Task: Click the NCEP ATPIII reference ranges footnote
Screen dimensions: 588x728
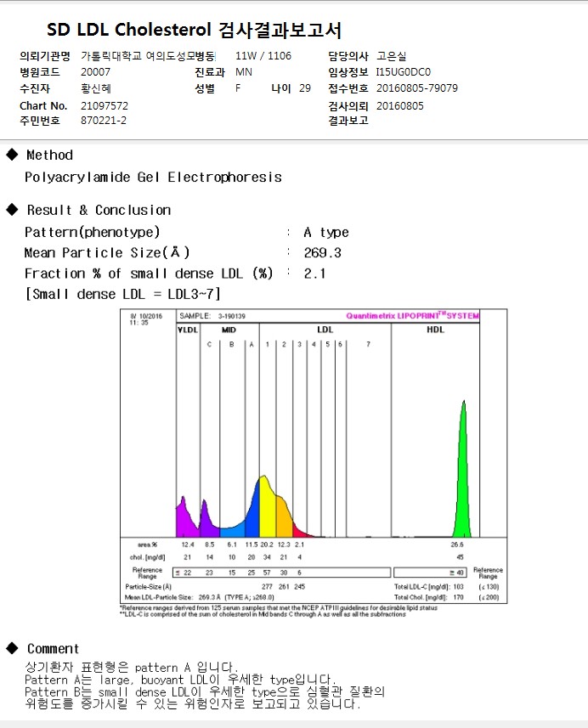Action: pyautogui.click(x=279, y=607)
